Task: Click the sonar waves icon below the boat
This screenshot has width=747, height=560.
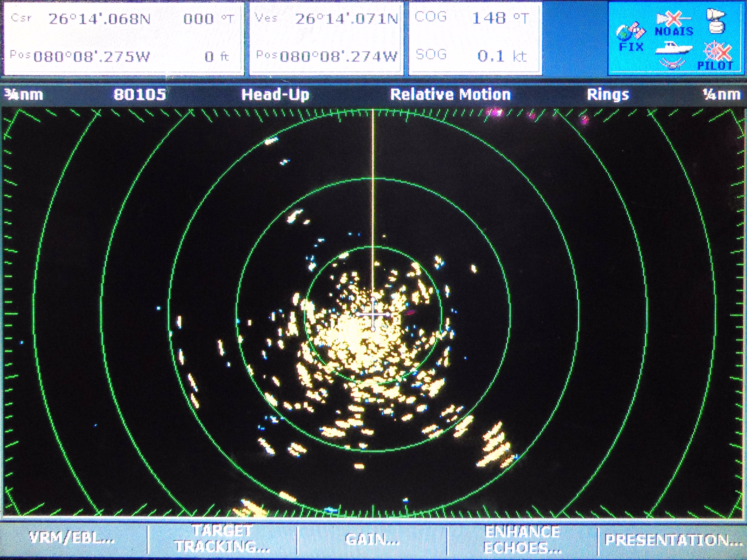Action: point(672,63)
